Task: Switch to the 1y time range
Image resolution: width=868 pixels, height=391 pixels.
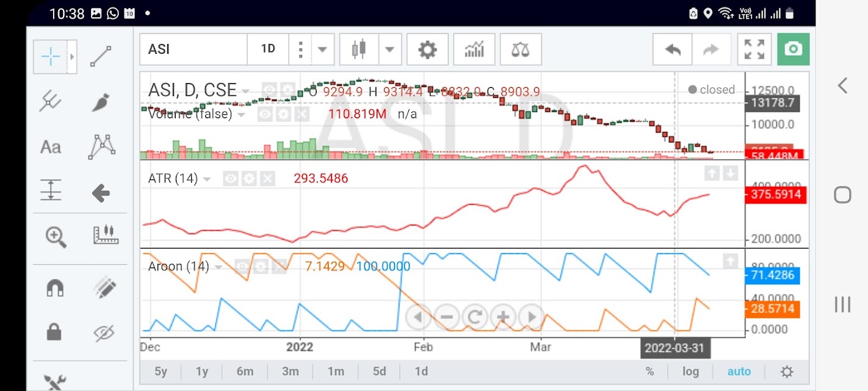Action: (201, 371)
